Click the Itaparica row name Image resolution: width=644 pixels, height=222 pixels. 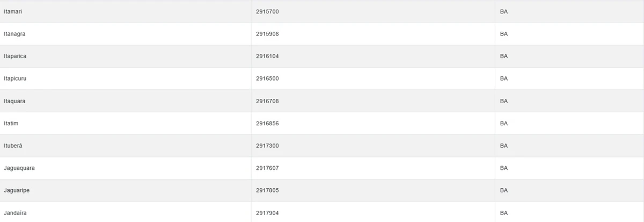[15, 56]
